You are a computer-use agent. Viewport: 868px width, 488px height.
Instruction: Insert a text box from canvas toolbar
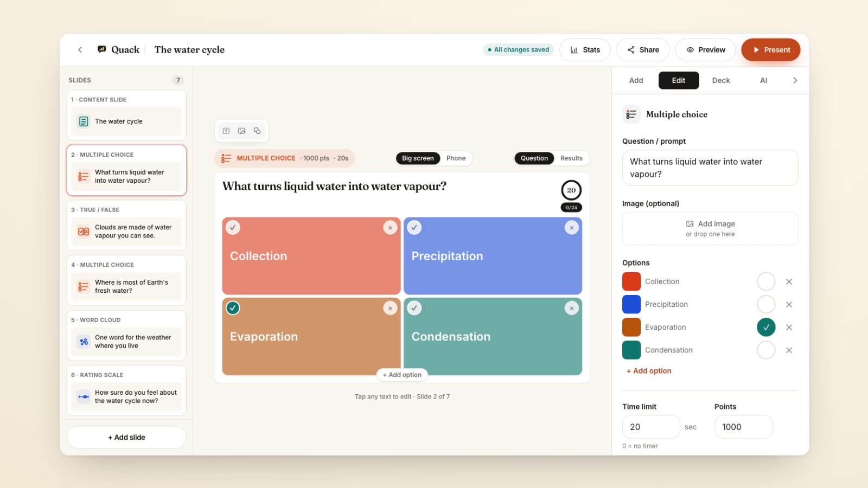click(x=226, y=131)
